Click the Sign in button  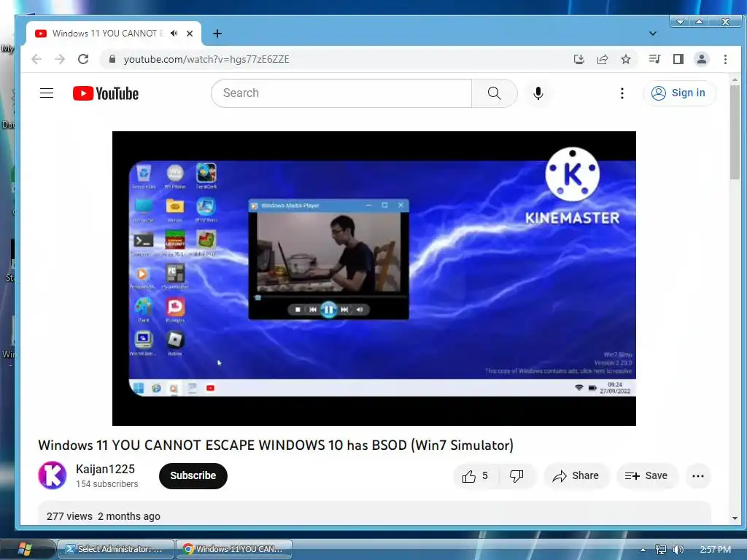point(679,93)
